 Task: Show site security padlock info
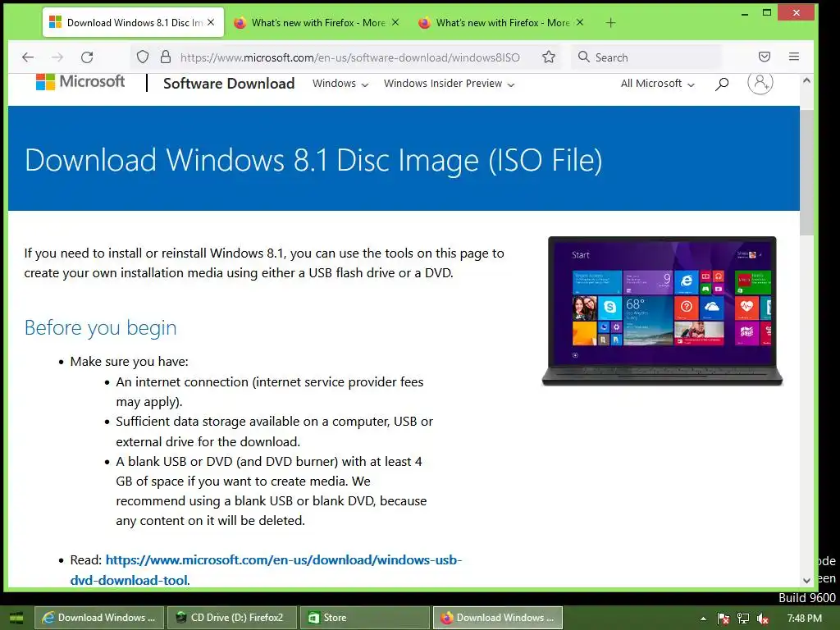click(166, 57)
